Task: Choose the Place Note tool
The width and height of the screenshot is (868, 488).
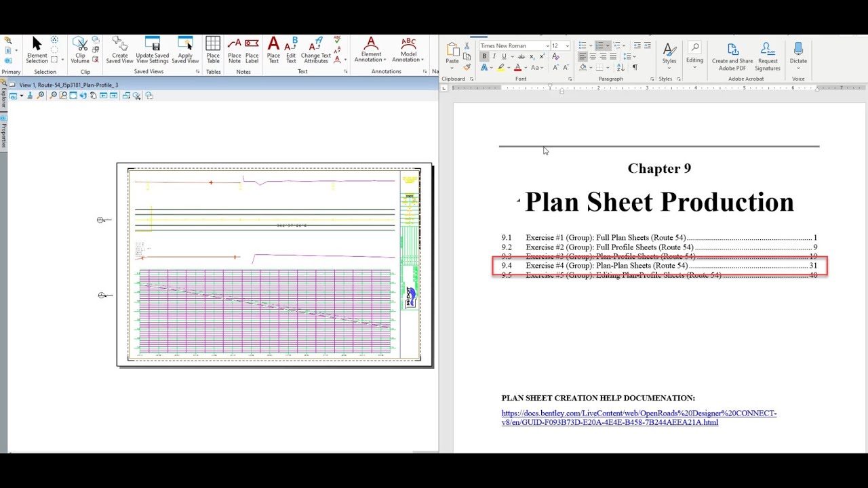Action: pos(234,49)
